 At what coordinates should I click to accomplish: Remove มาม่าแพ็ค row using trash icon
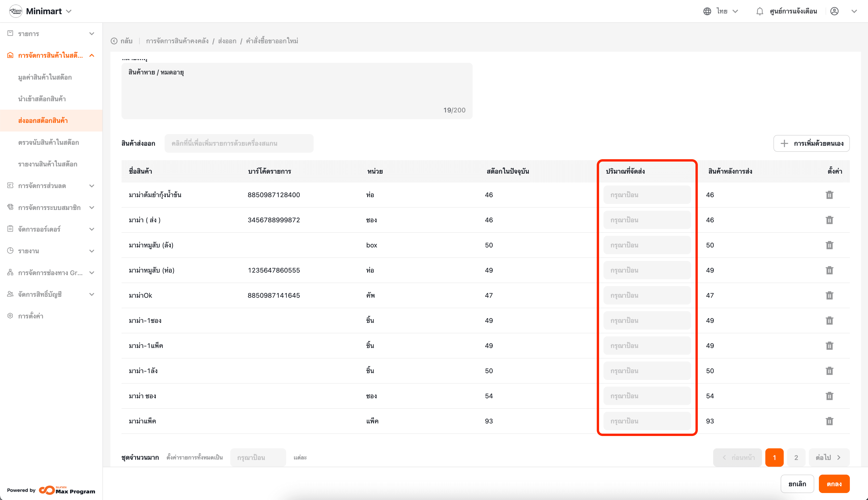(829, 421)
